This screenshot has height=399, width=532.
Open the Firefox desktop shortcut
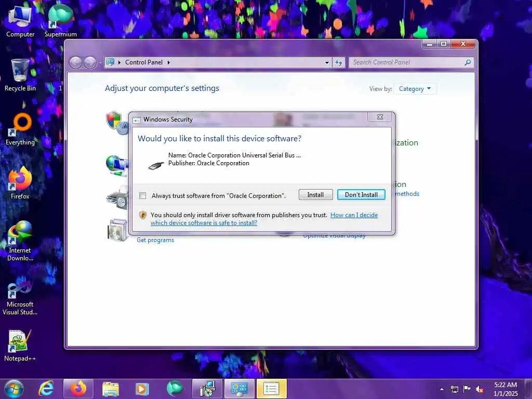[20, 183]
